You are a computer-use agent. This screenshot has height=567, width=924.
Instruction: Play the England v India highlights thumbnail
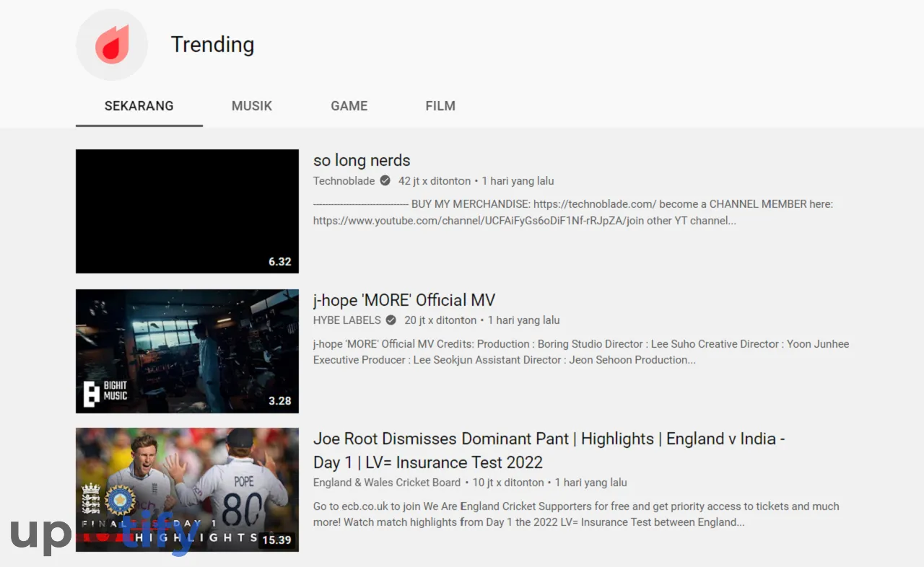[187, 490]
